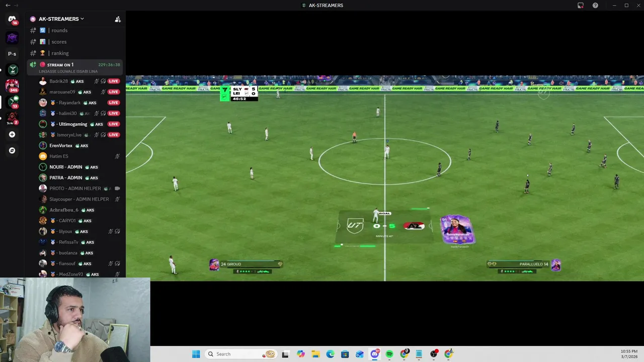This screenshot has width=644, height=362.
Task: Select the STREAM ON 1 voice channel
Action: 75,67
